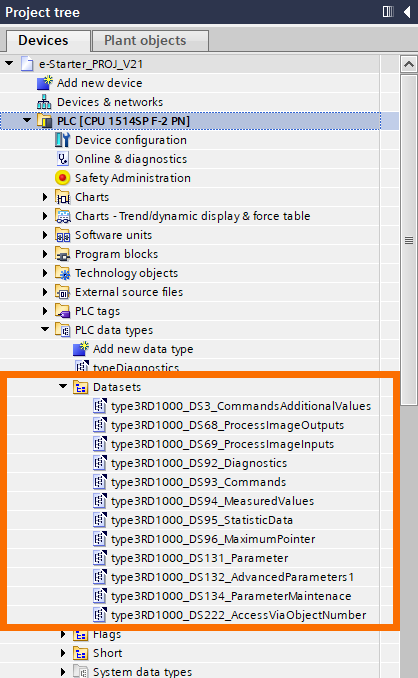The image size is (418, 678).
Task: Collapse the e-Starter_PROJ_V21 project node
Action: pyautogui.click(x=9, y=64)
